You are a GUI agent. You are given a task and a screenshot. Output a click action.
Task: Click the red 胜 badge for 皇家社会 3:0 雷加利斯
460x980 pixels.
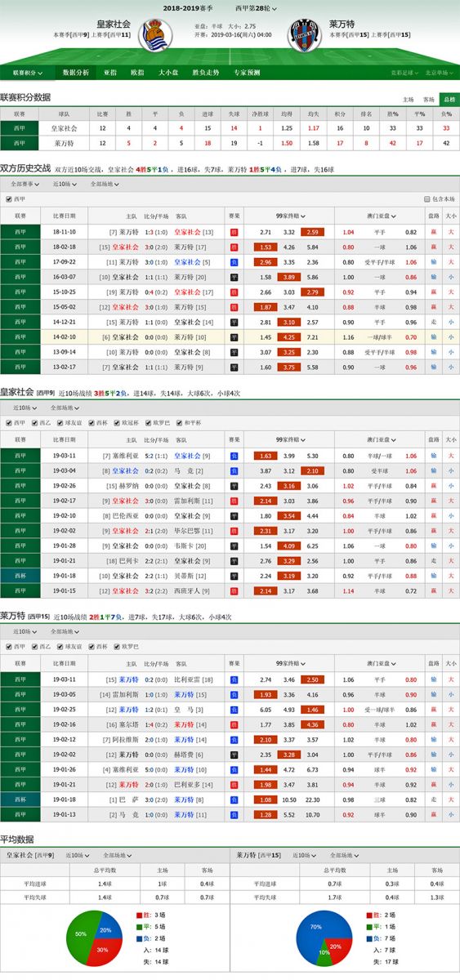click(x=234, y=501)
